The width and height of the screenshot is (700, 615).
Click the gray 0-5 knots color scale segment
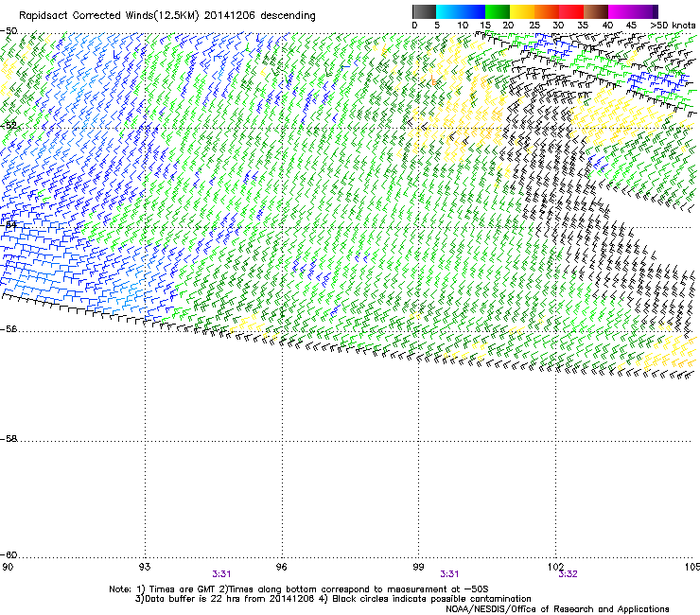424,11
